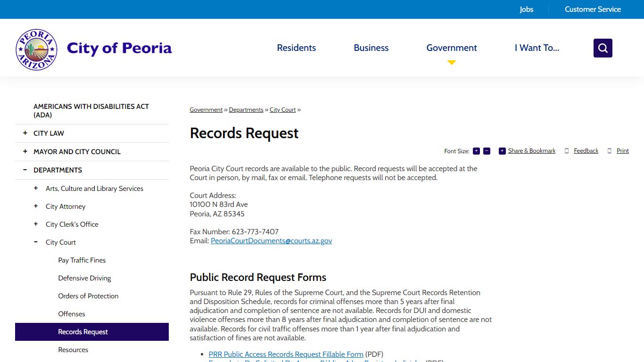644x362 pixels.
Task: Click the Print icon
Action: [x=610, y=151]
